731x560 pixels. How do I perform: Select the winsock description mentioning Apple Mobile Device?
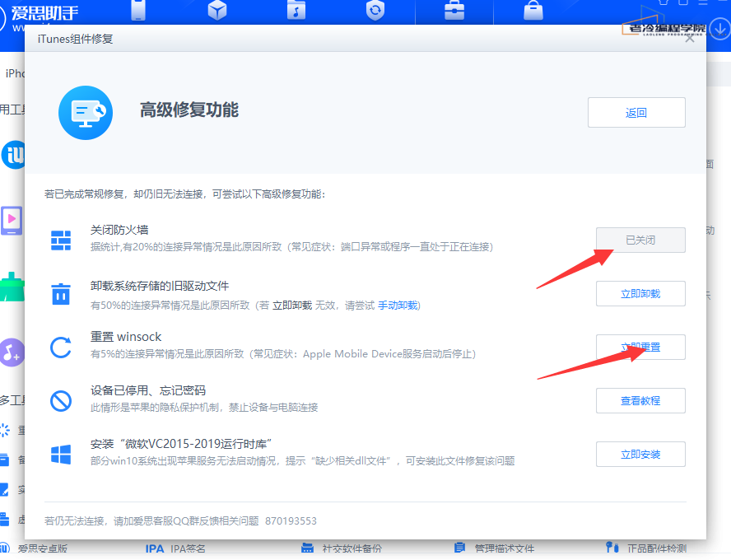point(283,354)
